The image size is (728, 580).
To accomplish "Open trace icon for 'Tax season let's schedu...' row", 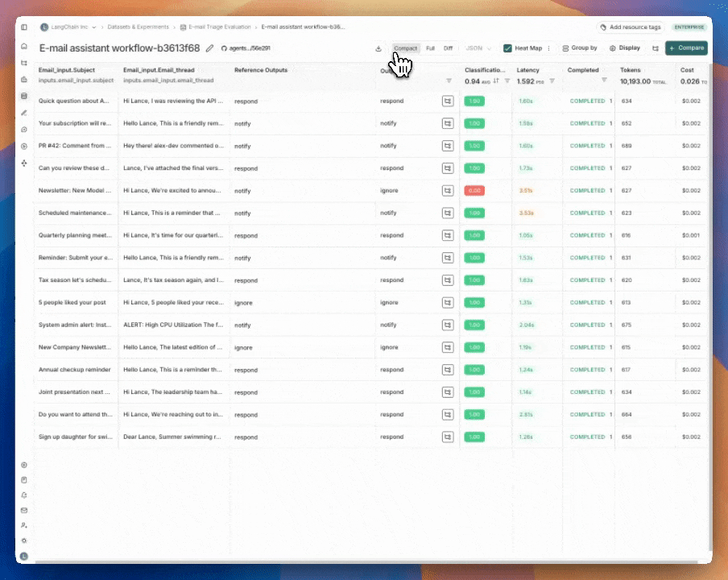I will point(448,280).
